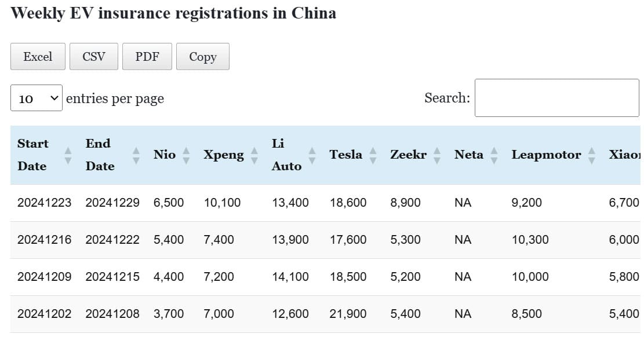Sort table by Nio column icon
Screen dimensions: 644x337
tap(186, 155)
